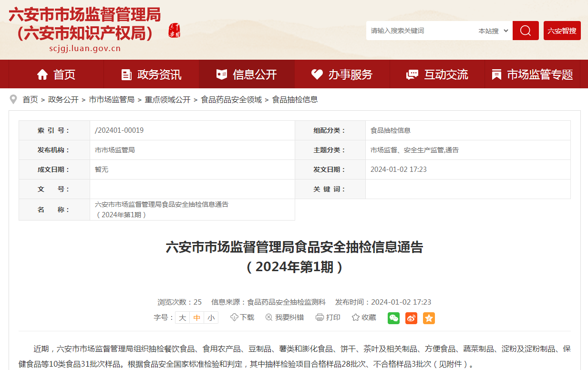Image resolution: width=588 pixels, height=370 pixels.
Task: Follow the 市市场监管局 breadcrumb link
Action: pos(112,100)
